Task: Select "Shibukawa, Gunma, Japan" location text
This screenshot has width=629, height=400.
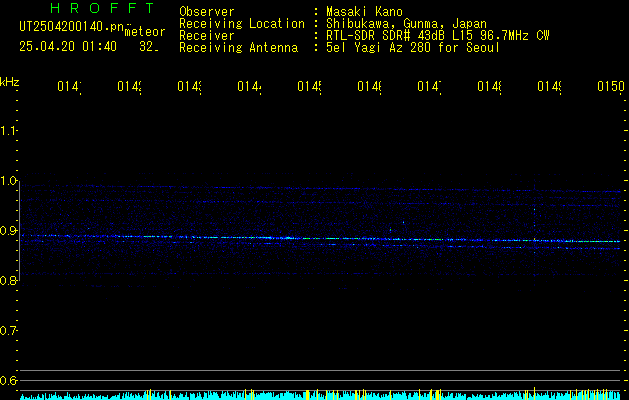Action: point(406,24)
